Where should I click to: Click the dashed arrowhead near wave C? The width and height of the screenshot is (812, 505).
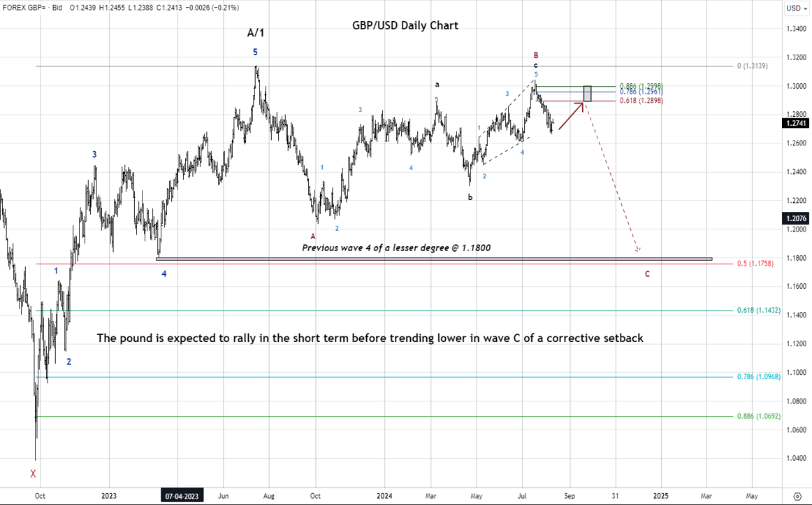(x=637, y=248)
